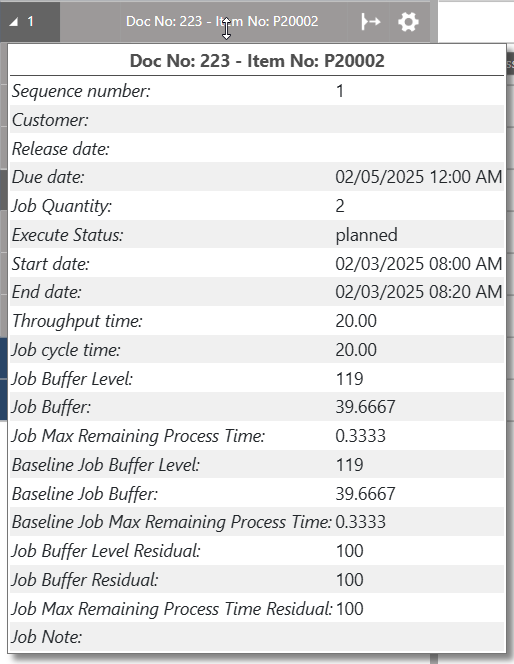
Task: Click the Job cycle time label
Action: point(66,350)
